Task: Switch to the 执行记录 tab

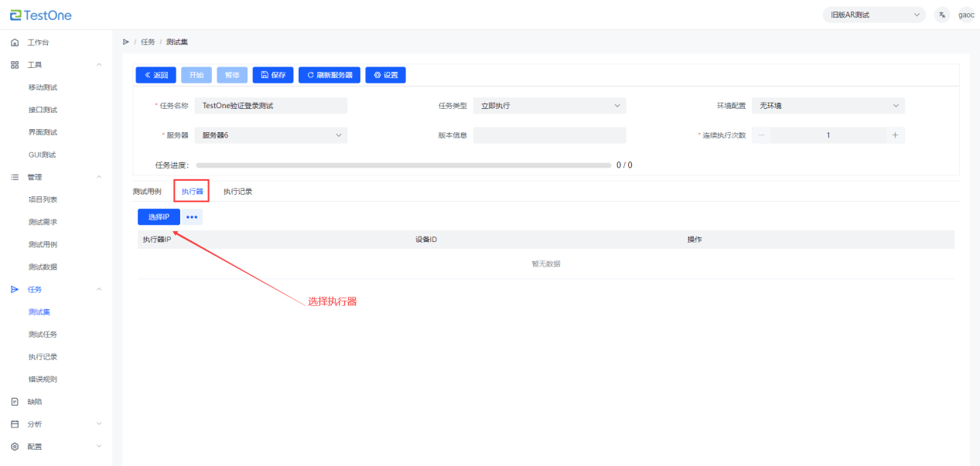Action: 237,192
